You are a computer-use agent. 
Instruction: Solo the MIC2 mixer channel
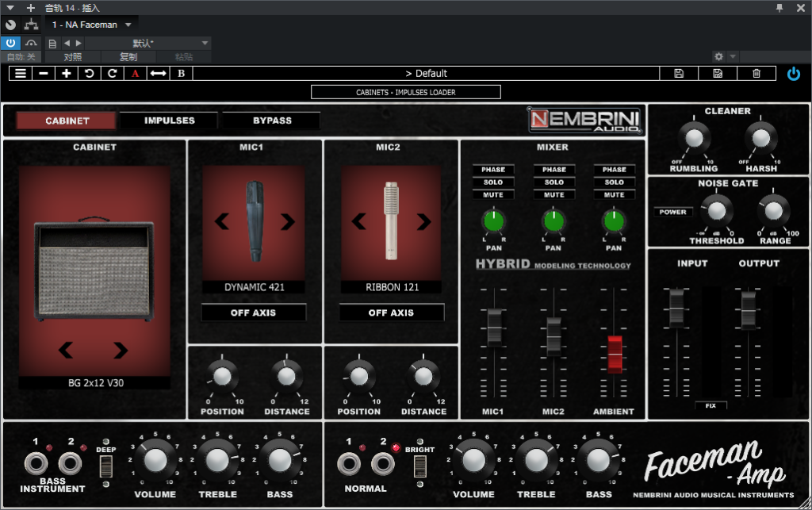pyautogui.click(x=553, y=182)
